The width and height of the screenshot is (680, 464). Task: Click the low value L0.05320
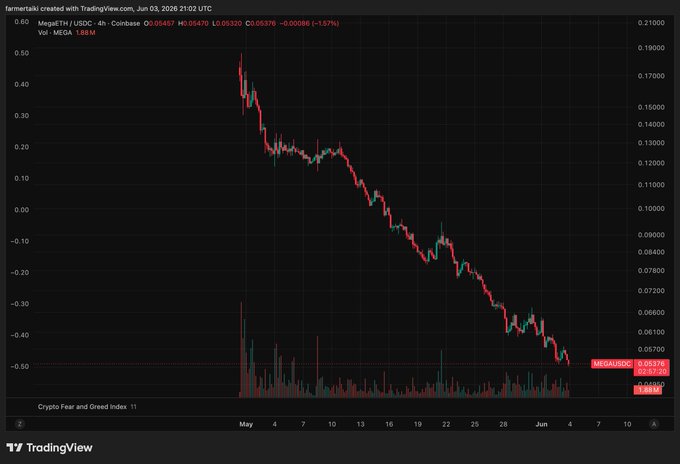pos(227,23)
